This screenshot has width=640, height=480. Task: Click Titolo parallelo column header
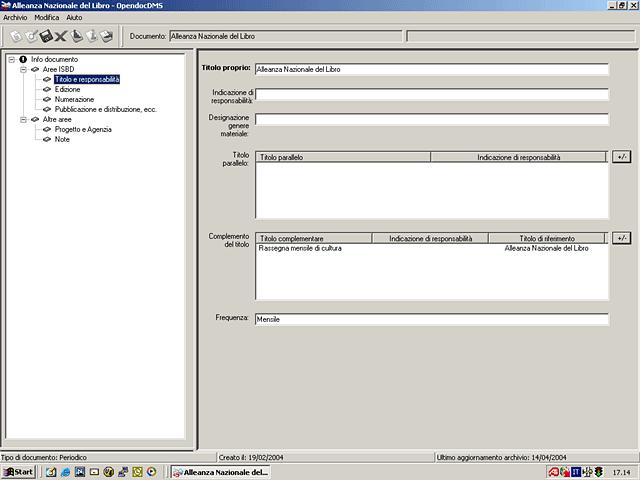click(343, 157)
